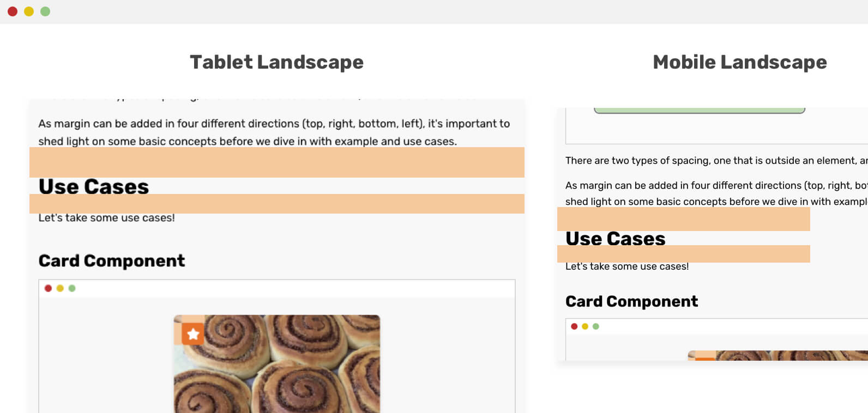Click the Tablet Landscape heading

pyautogui.click(x=276, y=62)
